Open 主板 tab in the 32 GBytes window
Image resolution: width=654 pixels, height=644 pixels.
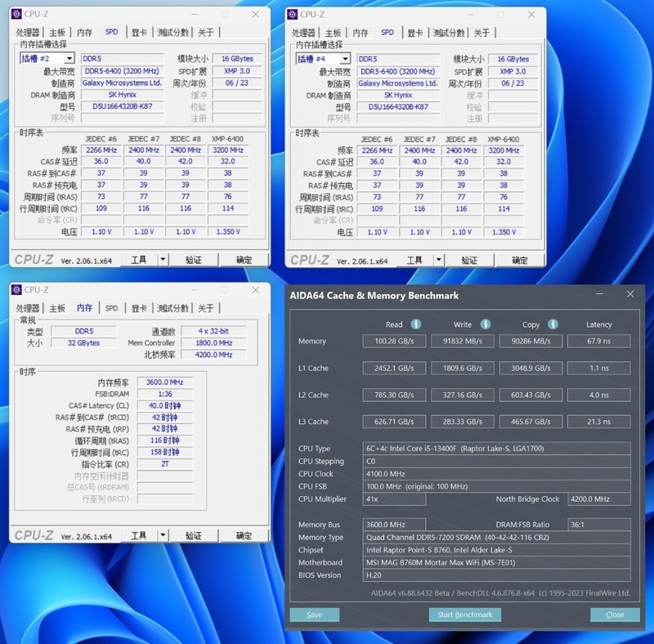(57, 308)
